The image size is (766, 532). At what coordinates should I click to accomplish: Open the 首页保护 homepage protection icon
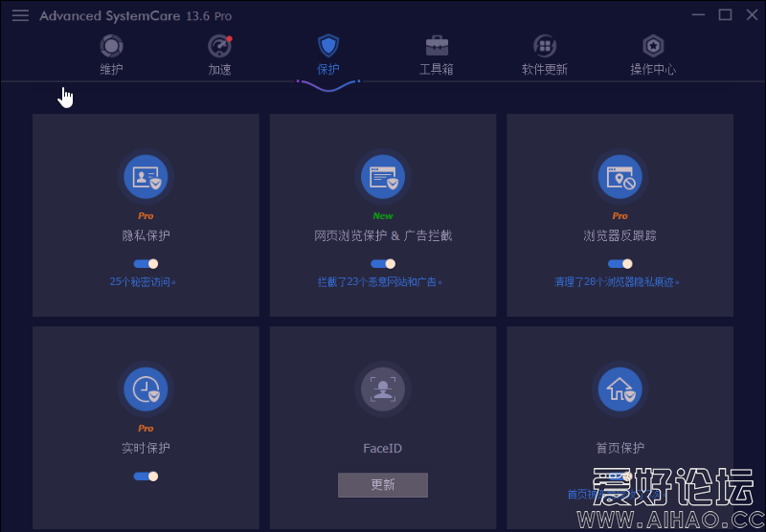(x=620, y=389)
